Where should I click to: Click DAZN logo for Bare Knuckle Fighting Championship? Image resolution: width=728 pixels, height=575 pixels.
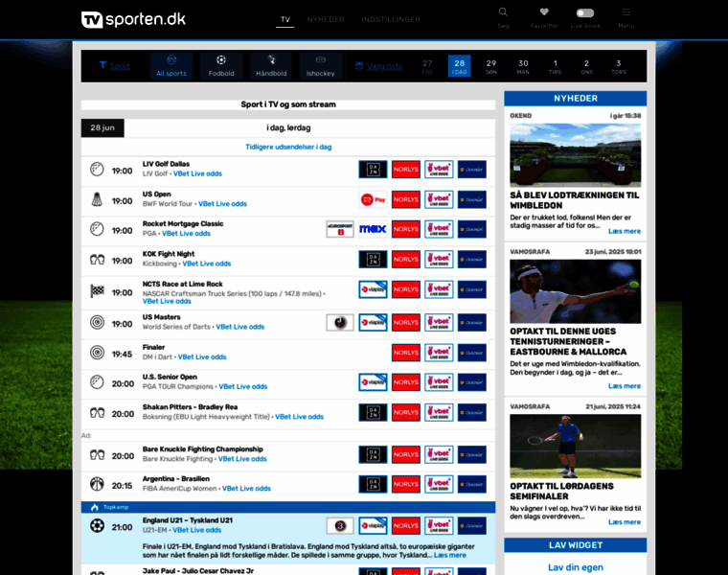tap(373, 454)
